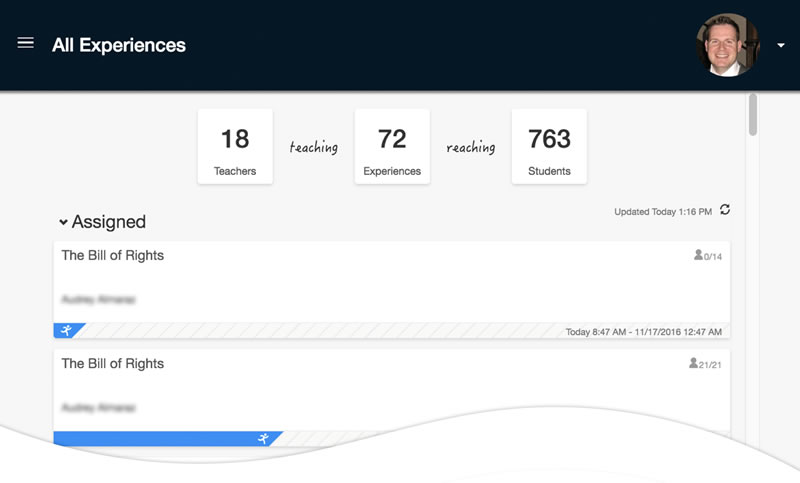Click the user profile photo

coord(727,45)
